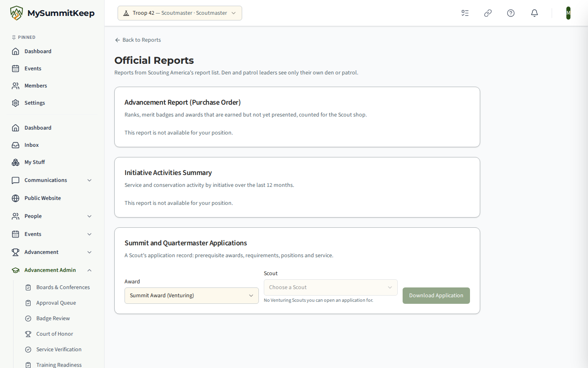
Task: Click Download Application button
Action: [436, 296]
